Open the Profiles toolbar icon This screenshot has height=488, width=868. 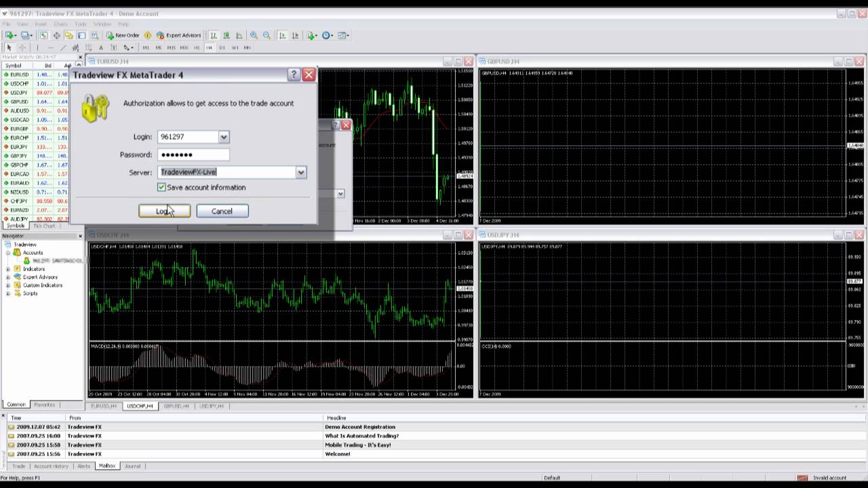pos(26,35)
